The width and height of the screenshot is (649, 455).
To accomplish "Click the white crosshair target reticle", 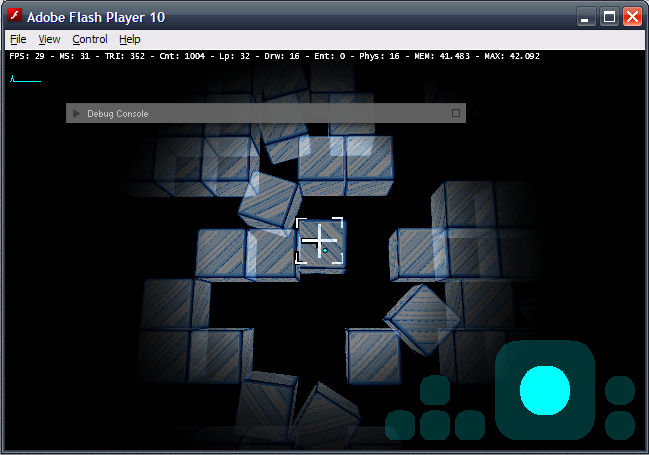I will click(x=319, y=241).
